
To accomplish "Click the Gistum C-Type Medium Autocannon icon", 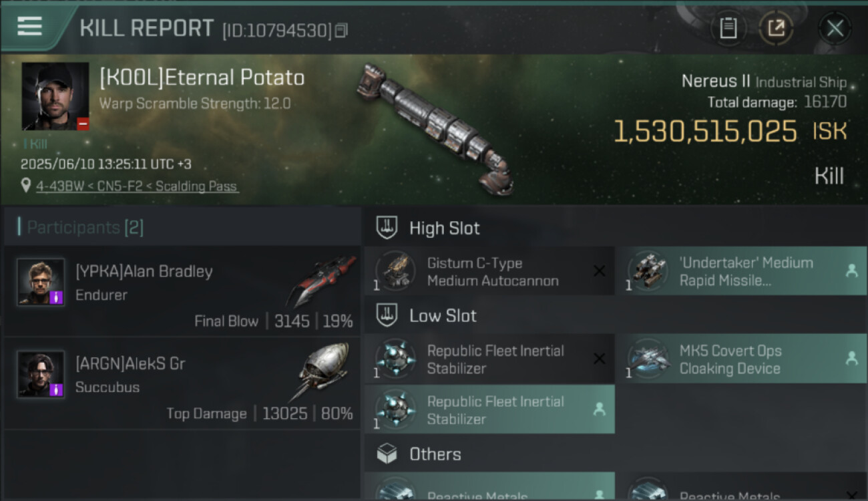I will (x=395, y=272).
